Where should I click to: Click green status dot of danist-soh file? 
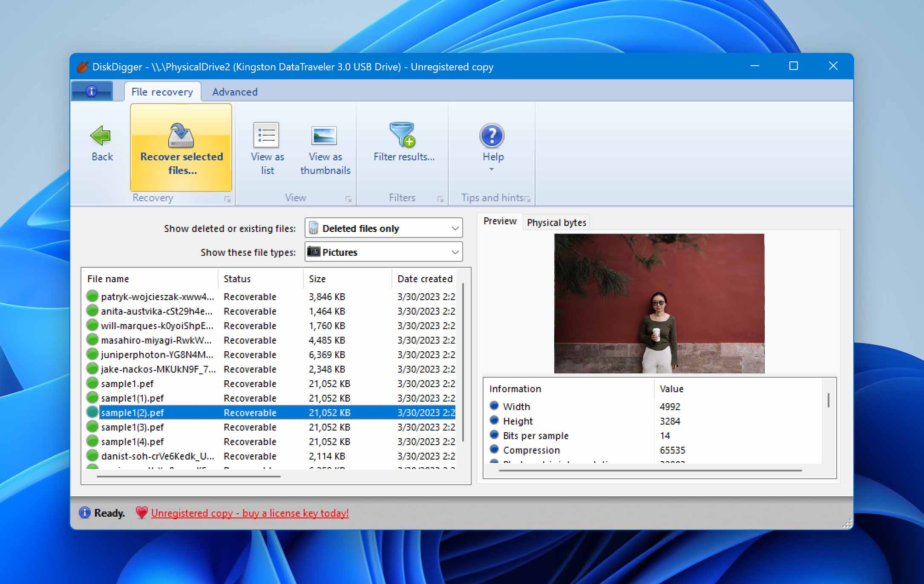[x=92, y=455]
